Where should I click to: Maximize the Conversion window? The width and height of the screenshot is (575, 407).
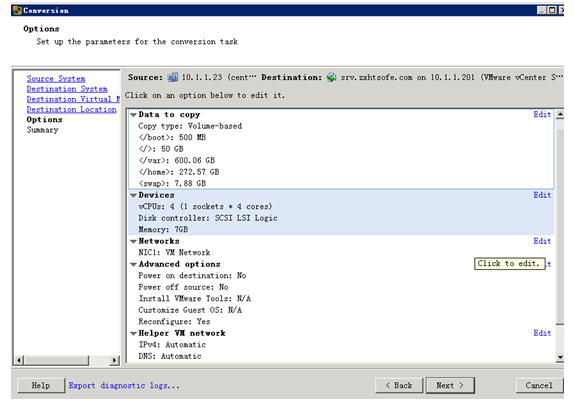click(552, 10)
